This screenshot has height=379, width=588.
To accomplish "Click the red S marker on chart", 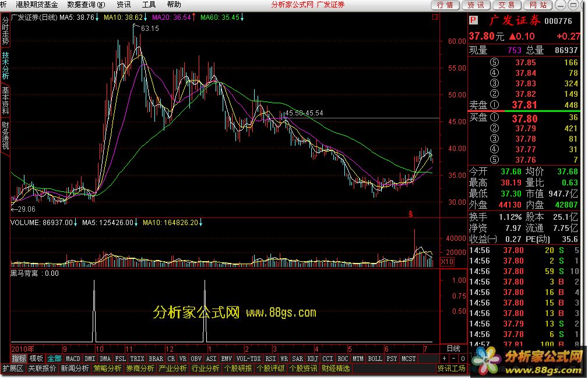I will tap(411, 214).
